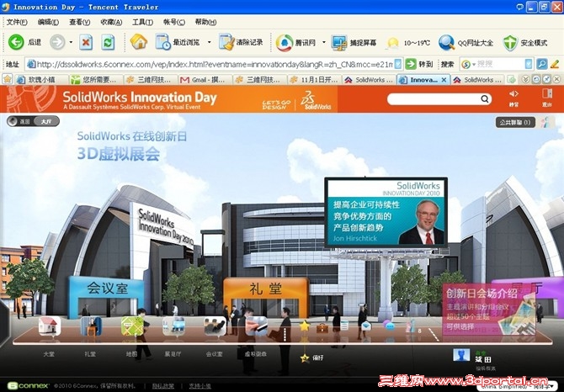Open weather widget showing 10~19℃
This screenshot has height=392, width=564.
pyautogui.click(x=407, y=43)
